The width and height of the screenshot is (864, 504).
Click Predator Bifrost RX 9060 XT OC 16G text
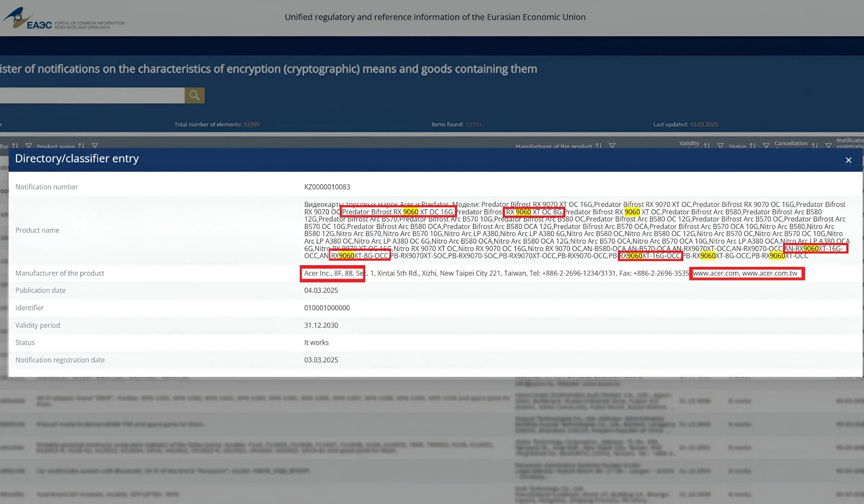tap(397, 212)
